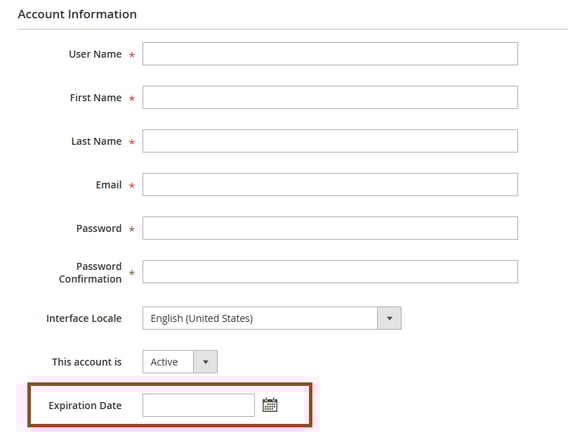The height and width of the screenshot is (433, 568).
Task: Click into the Last Name field
Action: click(330, 141)
